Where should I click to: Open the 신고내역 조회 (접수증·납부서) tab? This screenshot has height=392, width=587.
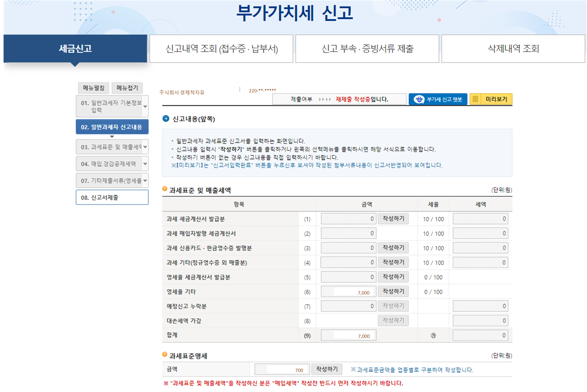[221, 49]
